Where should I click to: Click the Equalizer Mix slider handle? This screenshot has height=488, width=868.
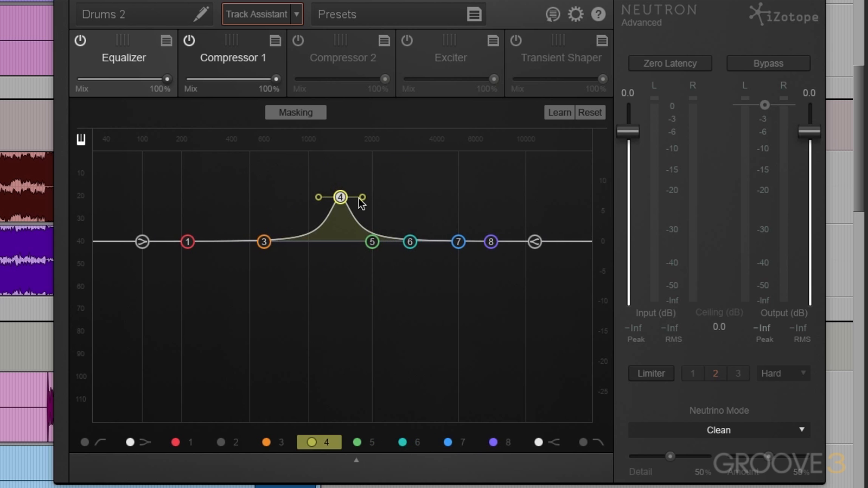pos(167,79)
